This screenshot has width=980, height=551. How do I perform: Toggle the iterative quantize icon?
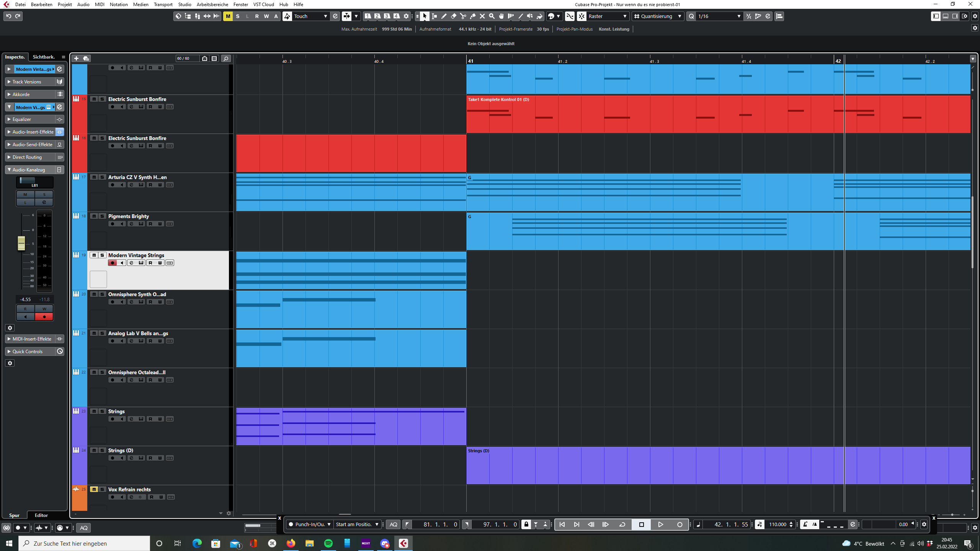pyautogui.click(x=748, y=16)
